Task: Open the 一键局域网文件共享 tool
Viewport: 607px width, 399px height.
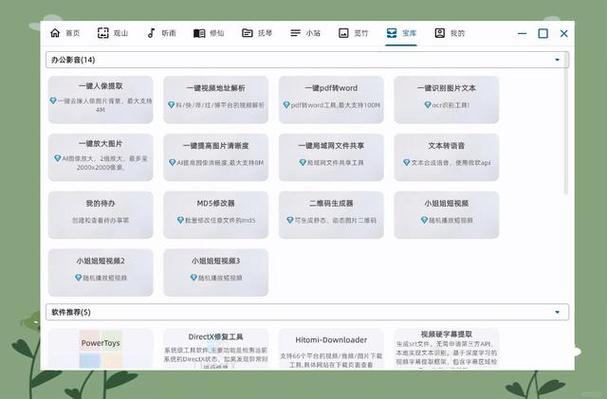Action: click(x=331, y=157)
